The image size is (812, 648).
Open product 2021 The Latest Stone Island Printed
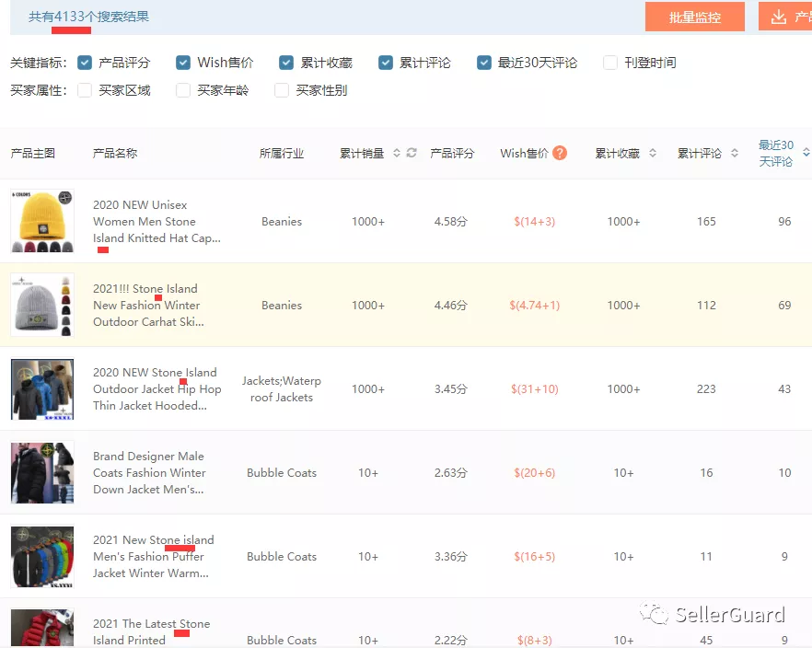pyautogui.click(x=151, y=632)
